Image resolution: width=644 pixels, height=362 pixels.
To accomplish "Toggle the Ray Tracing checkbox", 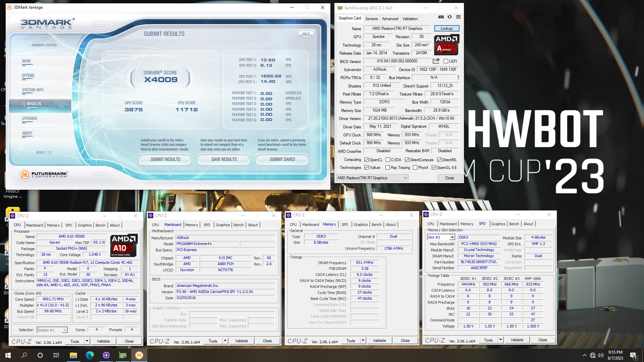I will (387, 168).
